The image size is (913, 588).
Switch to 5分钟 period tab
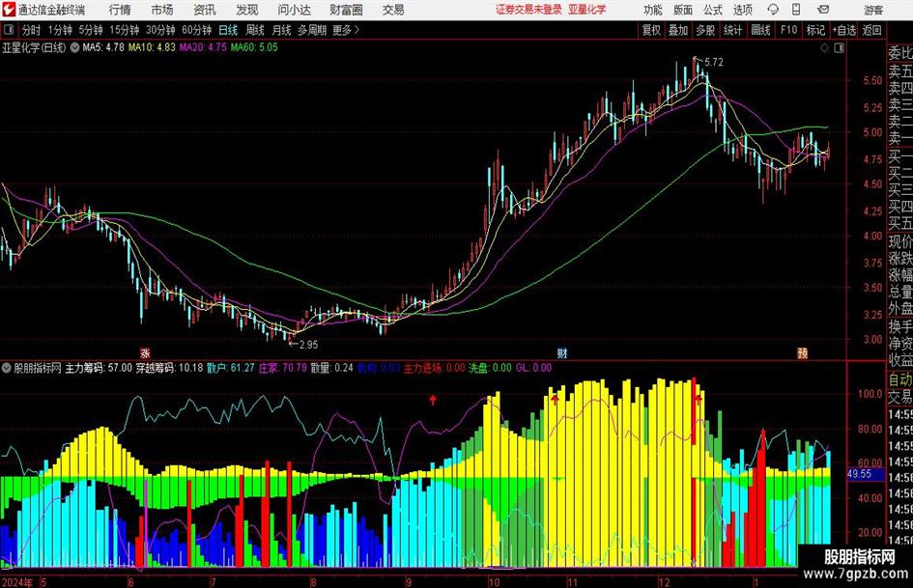point(90,30)
